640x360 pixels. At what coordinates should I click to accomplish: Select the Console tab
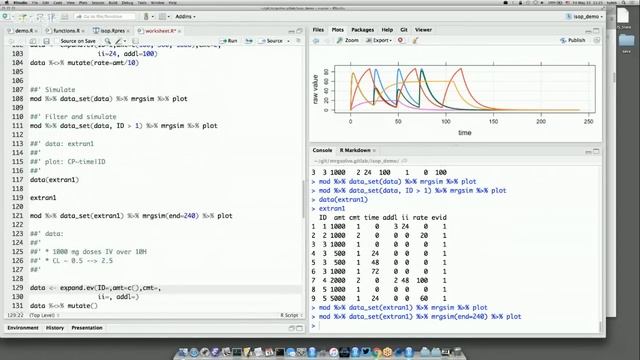tap(322, 150)
